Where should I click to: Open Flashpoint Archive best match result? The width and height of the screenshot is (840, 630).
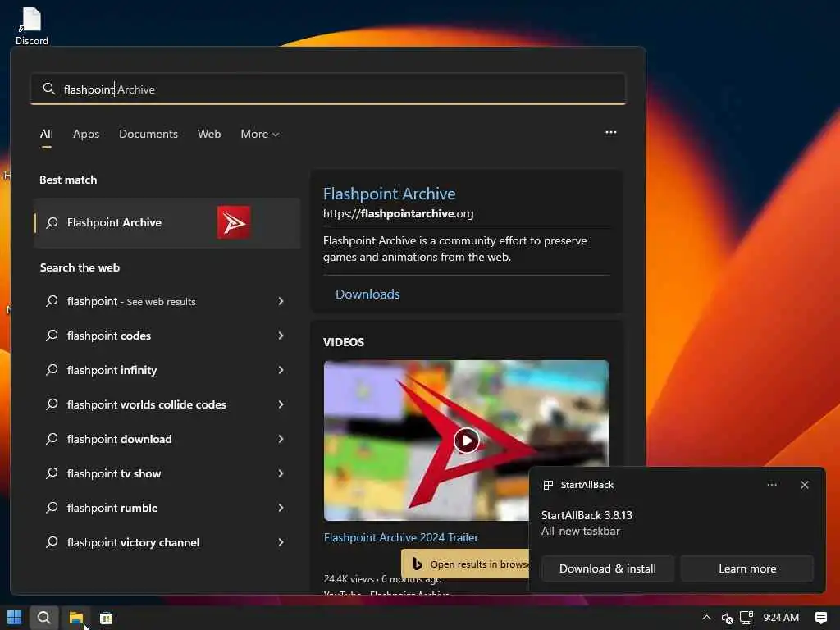[167, 223]
